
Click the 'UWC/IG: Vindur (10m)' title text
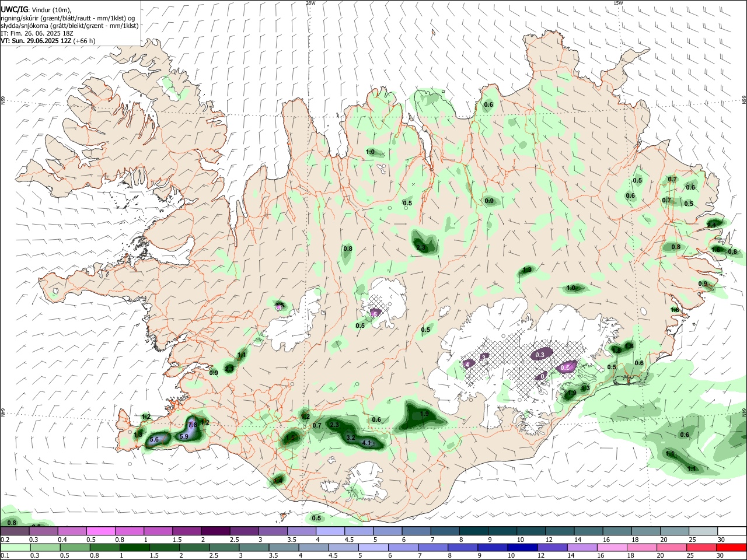(x=36, y=10)
